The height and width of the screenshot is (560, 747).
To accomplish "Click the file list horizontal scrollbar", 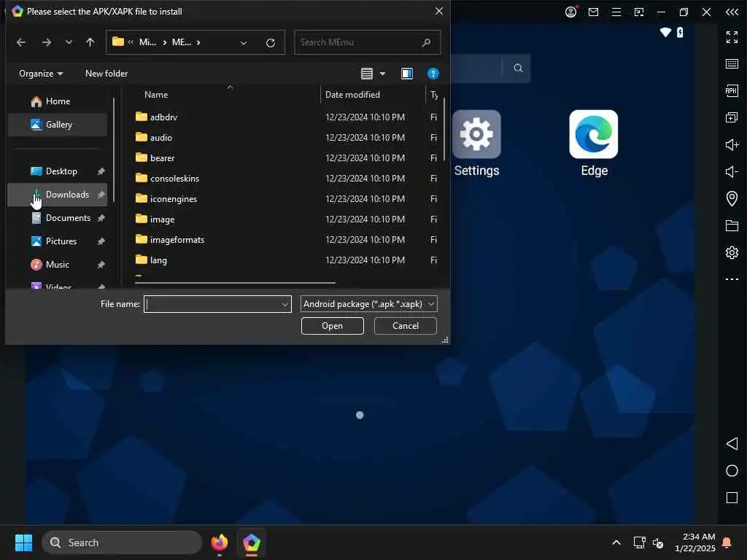I will [235, 283].
